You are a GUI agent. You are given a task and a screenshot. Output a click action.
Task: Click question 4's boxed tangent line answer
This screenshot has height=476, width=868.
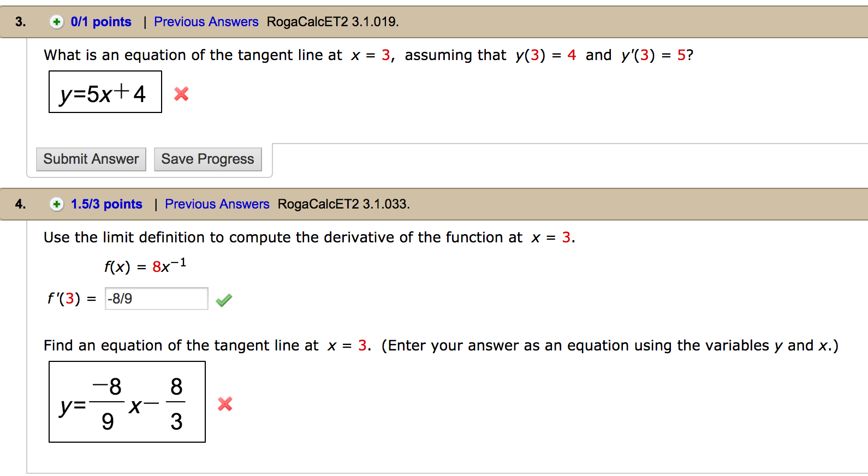point(127,401)
